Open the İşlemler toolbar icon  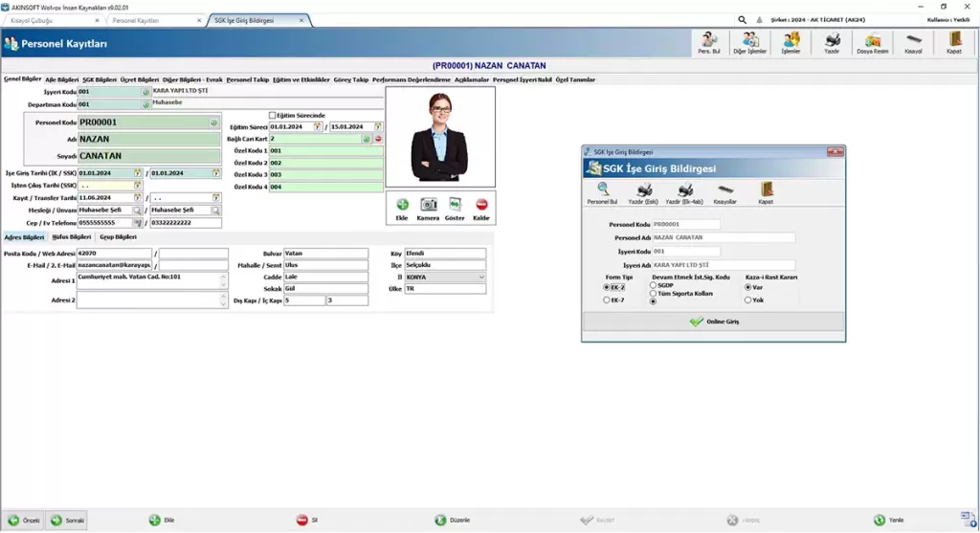coord(791,43)
